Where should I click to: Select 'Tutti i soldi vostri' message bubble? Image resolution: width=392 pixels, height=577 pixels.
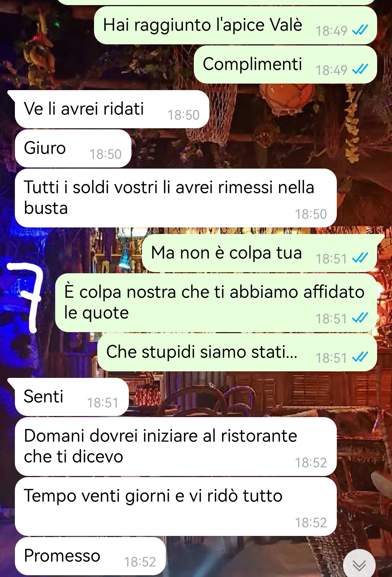coord(176,198)
